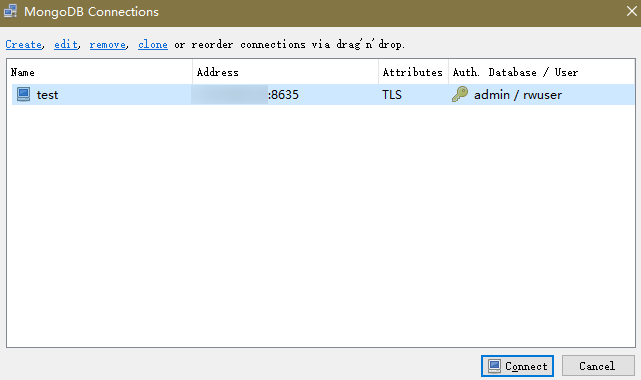Click the MongoDB Connections title bar icon
The width and height of the screenshot is (641, 380).
click(x=10, y=11)
